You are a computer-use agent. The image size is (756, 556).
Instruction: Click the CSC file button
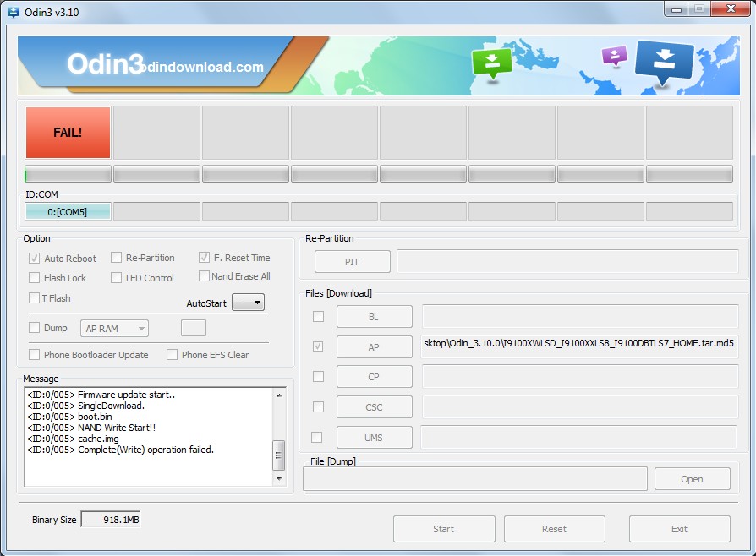pyautogui.click(x=374, y=407)
